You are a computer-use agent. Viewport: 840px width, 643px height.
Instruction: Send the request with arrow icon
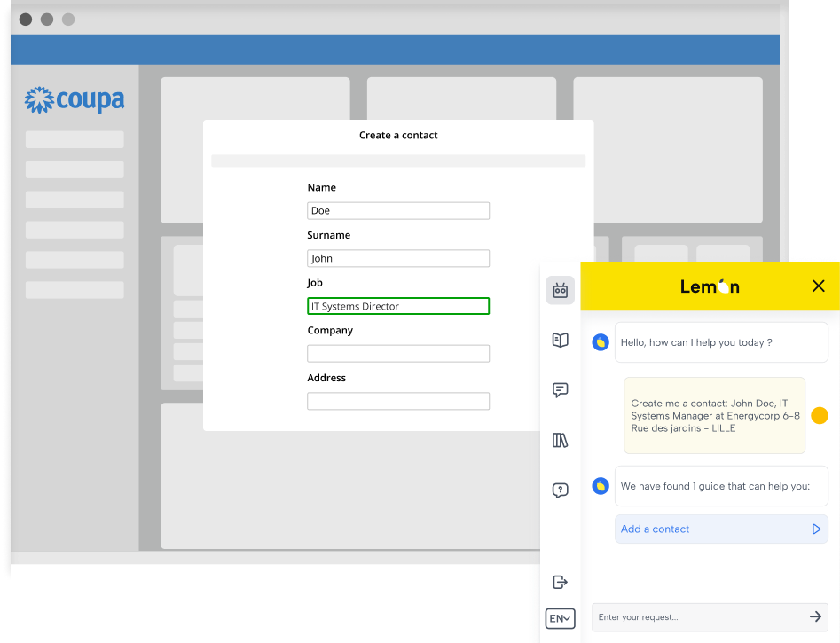815,616
